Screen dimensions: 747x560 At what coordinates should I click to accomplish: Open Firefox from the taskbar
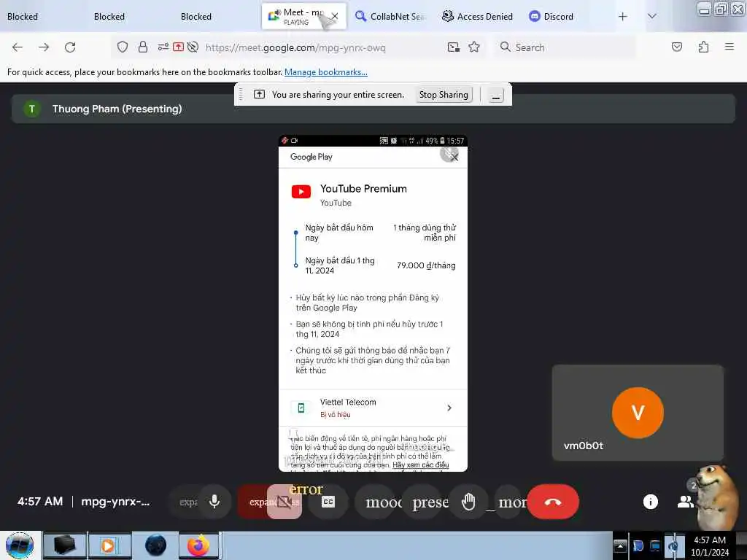(x=198, y=545)
